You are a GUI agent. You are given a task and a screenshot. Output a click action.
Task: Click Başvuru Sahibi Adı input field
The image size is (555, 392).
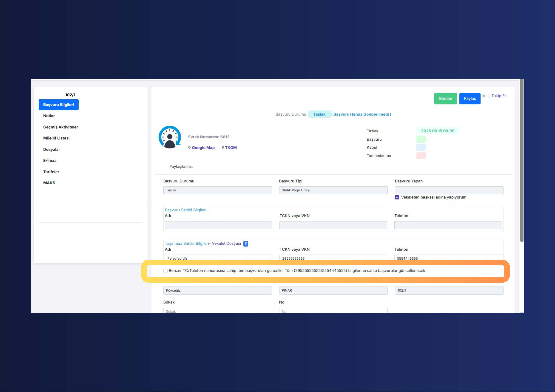pos(218,225)
